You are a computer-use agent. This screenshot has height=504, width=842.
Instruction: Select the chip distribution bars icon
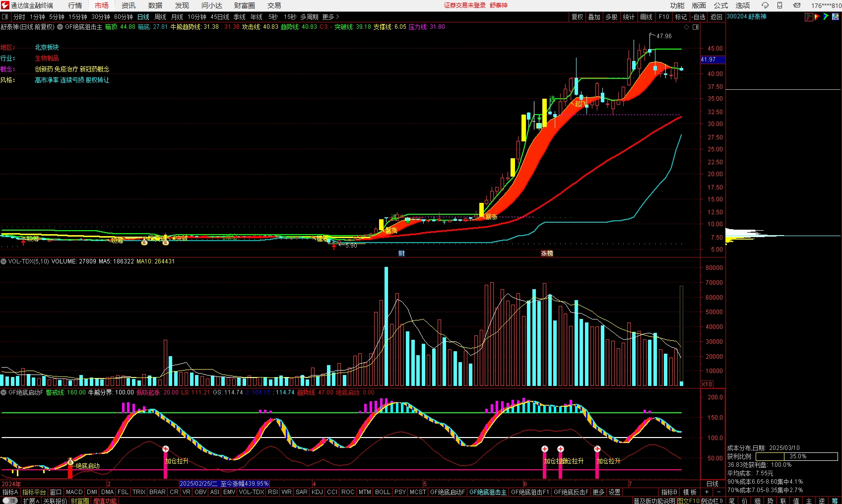point(809,17)
